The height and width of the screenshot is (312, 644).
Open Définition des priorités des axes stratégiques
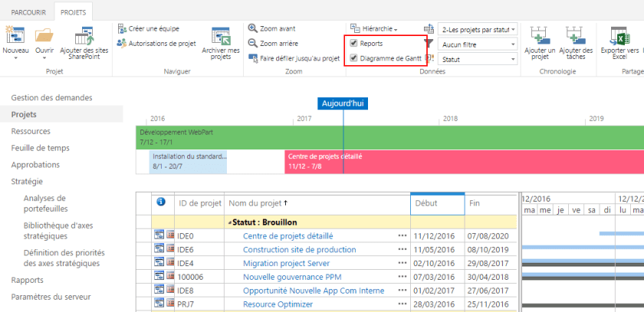(64, 258)
